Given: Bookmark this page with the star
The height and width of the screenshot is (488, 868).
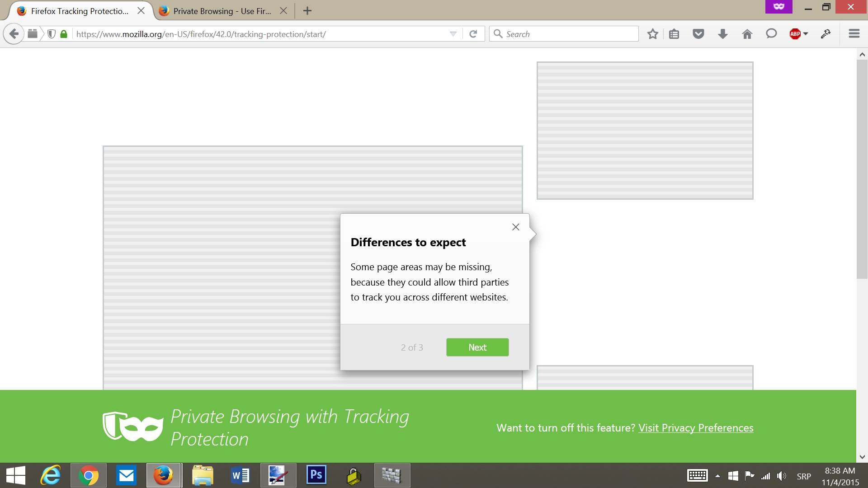Looking at the screenshot, I should pyautogui.click(x=652, y=33).
